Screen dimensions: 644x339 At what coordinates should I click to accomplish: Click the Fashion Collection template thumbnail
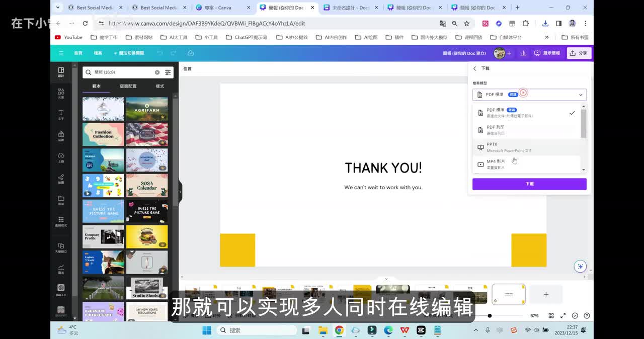(103, 134)
